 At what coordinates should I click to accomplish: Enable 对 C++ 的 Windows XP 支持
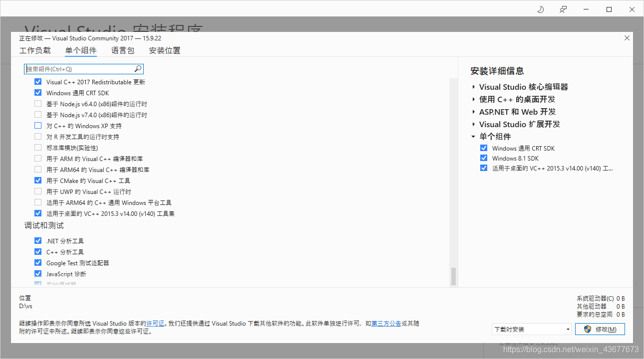click(38, 126)
